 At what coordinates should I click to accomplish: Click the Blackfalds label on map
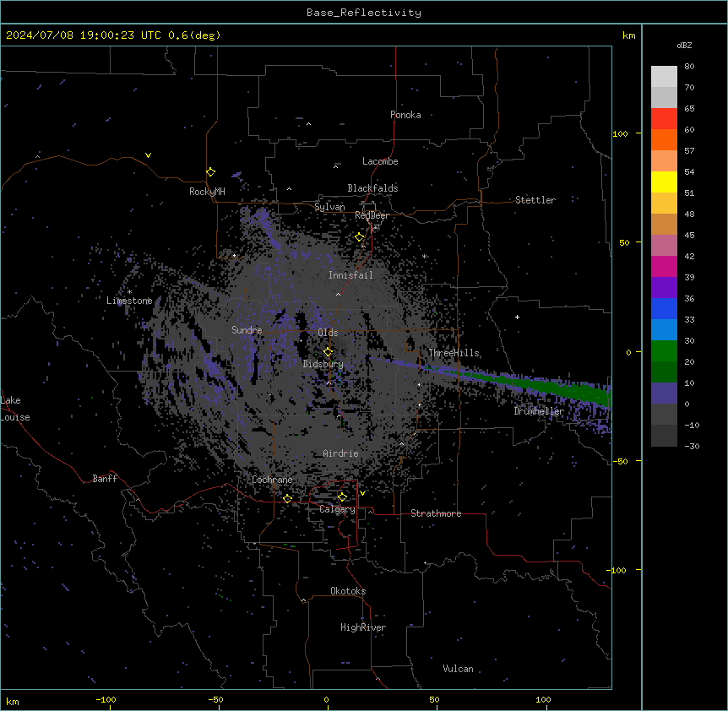372,188
